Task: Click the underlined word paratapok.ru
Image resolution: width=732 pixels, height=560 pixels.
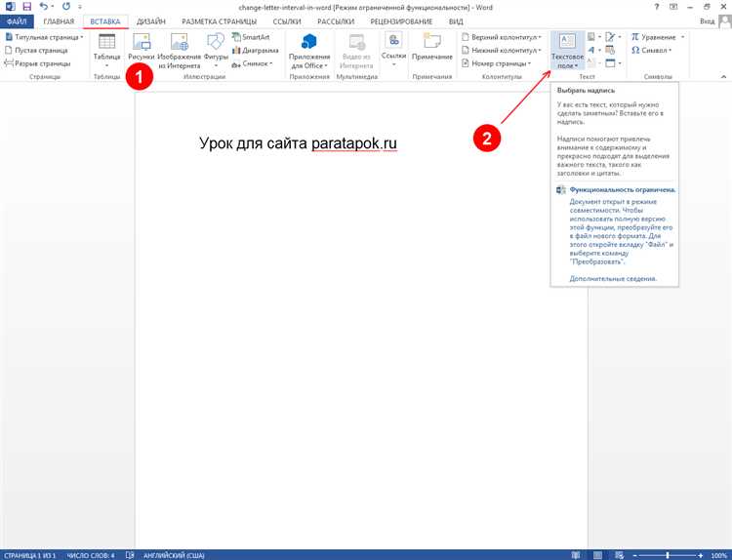Action: [x=354, y=143]
